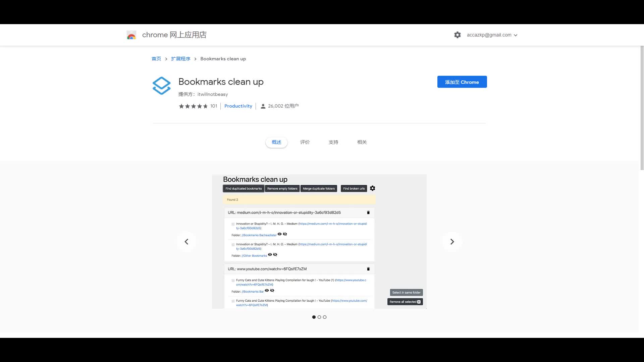
Task: Click the 添加至 Chrome button
Action: 462,82
